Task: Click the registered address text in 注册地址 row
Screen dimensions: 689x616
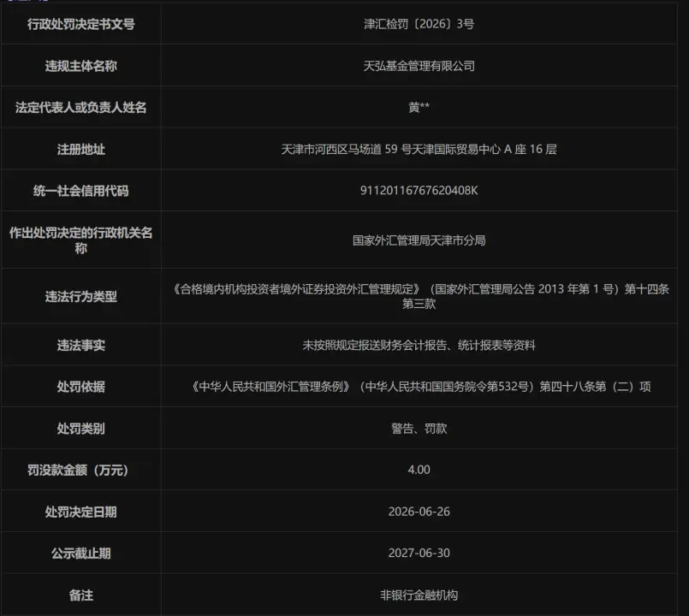Action: pos(419,150)
